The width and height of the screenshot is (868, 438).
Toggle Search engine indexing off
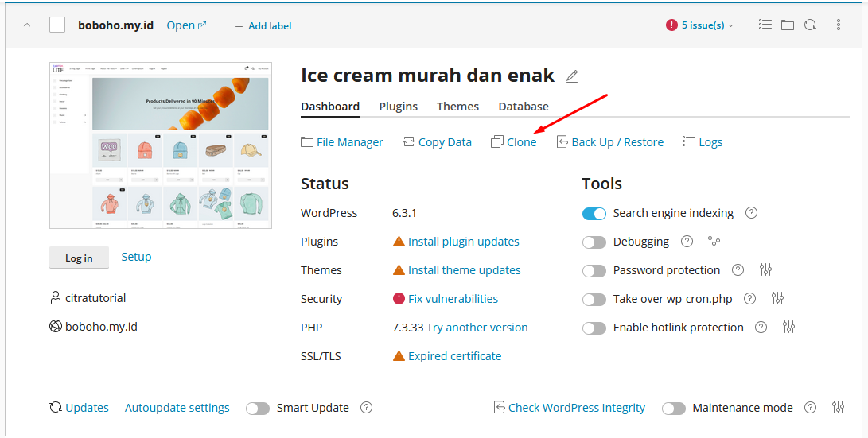(594, 214)
